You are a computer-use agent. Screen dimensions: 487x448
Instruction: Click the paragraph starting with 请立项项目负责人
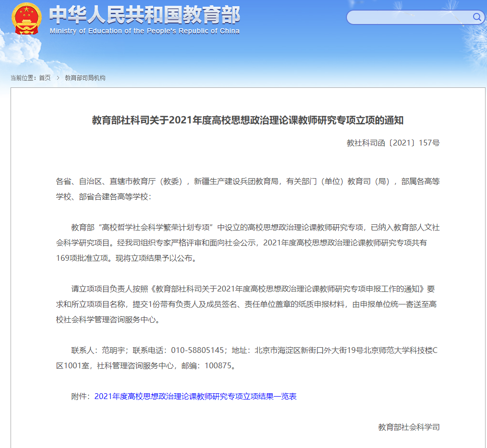(248, 289)
